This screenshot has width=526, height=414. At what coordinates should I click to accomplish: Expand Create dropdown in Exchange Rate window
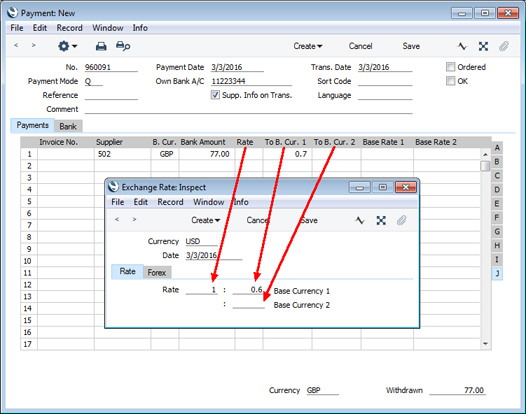[206, 220]
